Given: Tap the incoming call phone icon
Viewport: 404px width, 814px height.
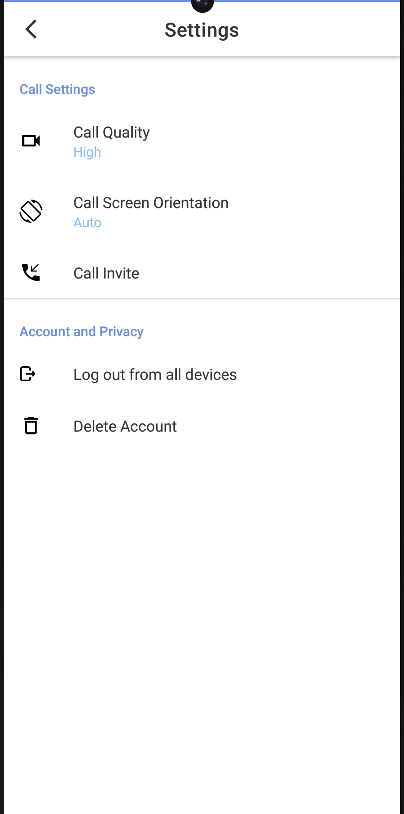Looking at the screenshot, I should click(31, 273).
